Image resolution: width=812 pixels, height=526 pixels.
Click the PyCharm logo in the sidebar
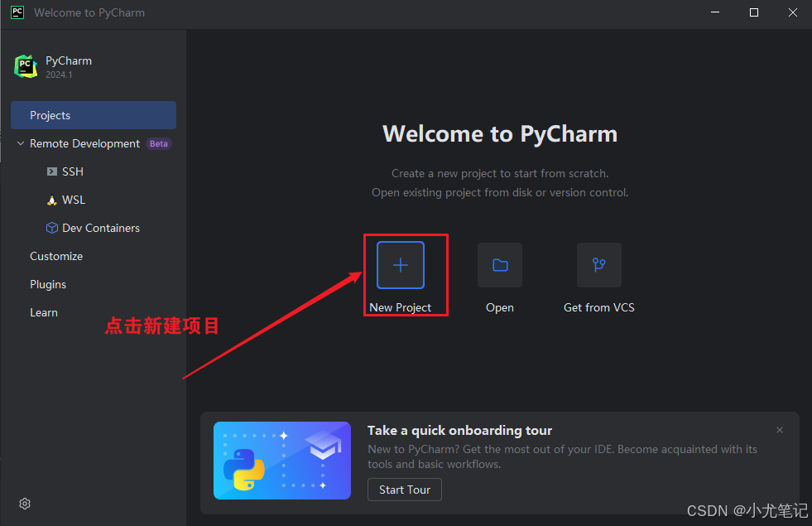(26, 66)
